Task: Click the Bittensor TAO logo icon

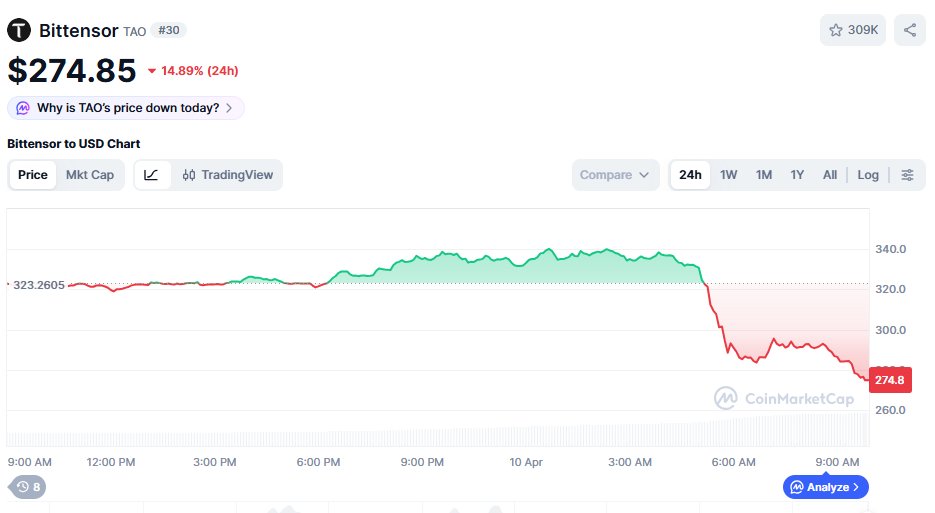Action: [19, 30]
